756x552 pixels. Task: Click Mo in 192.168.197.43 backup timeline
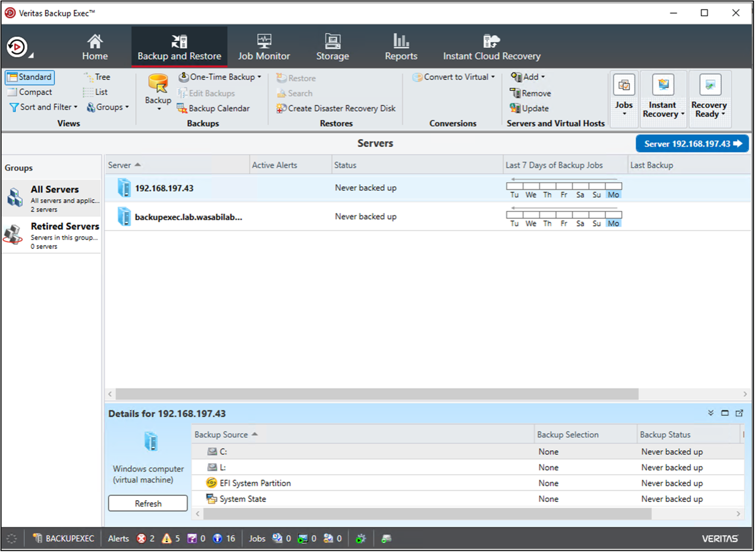click(613, 195)
